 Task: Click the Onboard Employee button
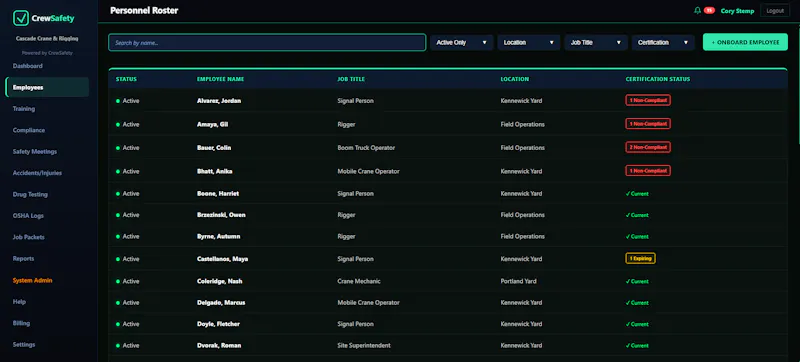[745, 42]
